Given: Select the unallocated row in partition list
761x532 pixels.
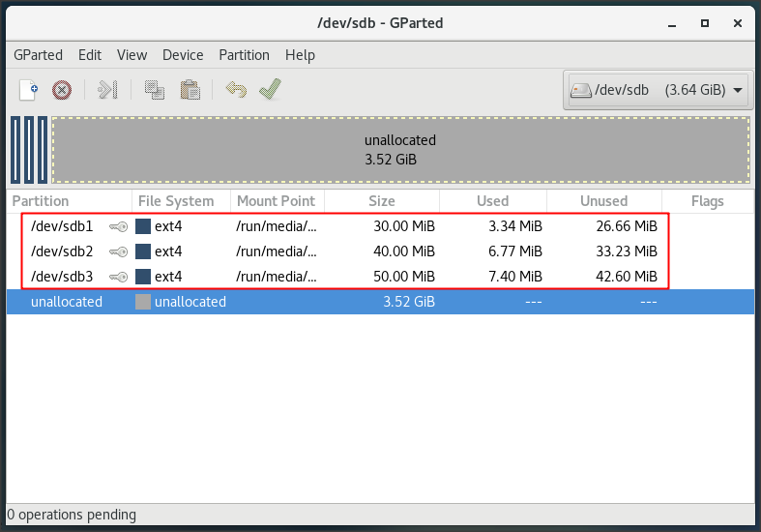Looking at the screenshot, I should 381,302.
